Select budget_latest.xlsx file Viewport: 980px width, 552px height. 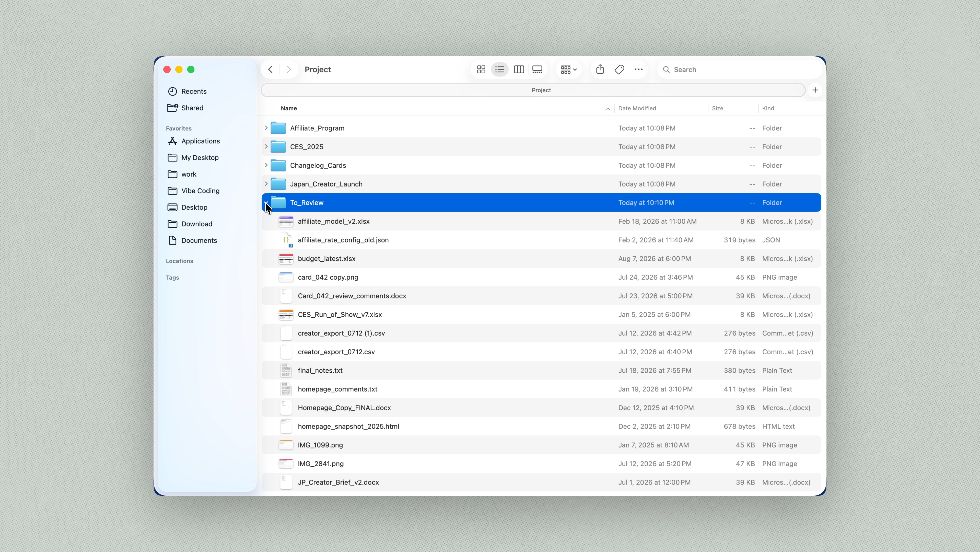click(x=541, y=259)
